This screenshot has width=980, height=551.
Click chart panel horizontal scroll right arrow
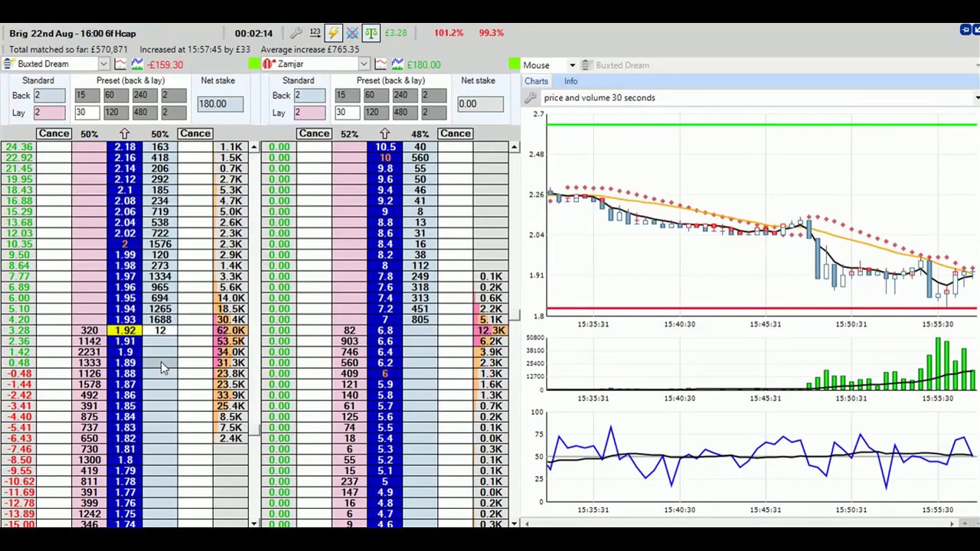coord(952,523)
